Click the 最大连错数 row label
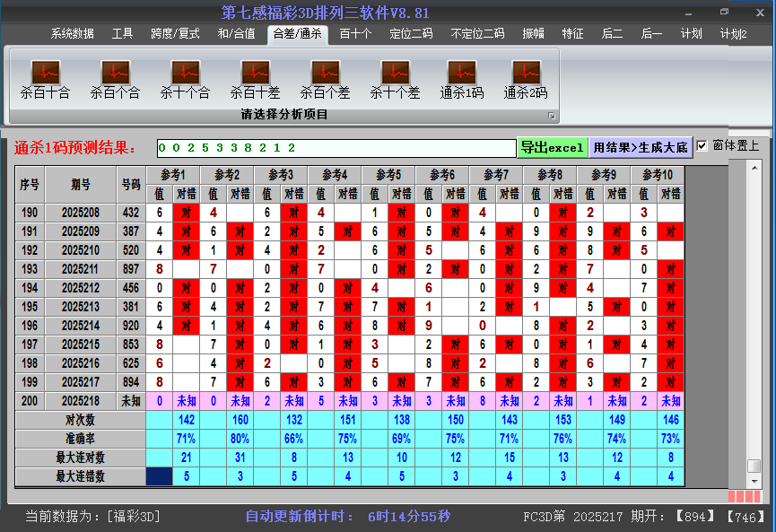The height and width of the screenshot is (532, 776). 80,476
